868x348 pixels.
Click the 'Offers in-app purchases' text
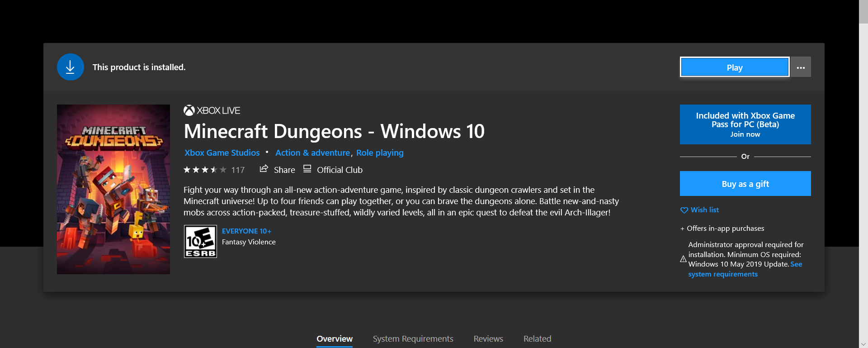pyautogui.click(x=725, y=229)
